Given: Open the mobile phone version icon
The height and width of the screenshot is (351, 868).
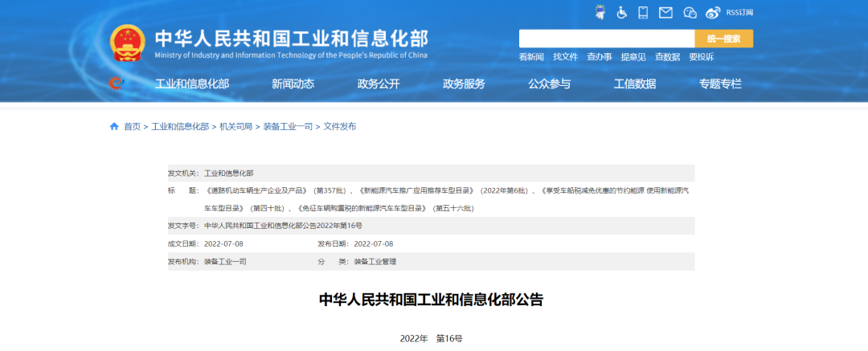Looking at the screenshot, I should tap(643, 12).
